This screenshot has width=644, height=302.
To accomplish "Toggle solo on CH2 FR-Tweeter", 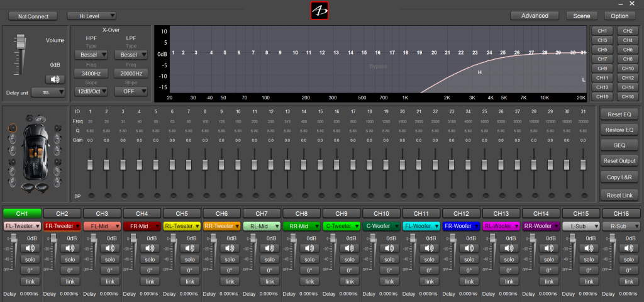I will point(69,259).
